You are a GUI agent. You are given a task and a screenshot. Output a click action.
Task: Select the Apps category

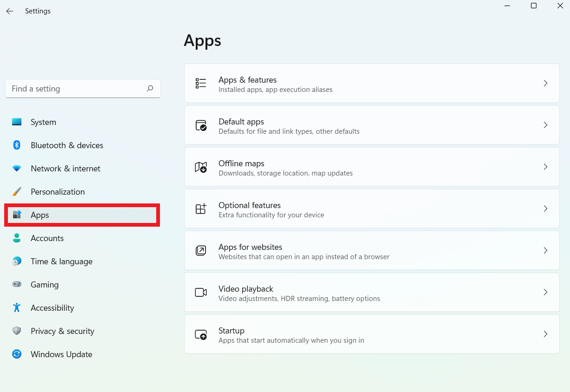83,215
